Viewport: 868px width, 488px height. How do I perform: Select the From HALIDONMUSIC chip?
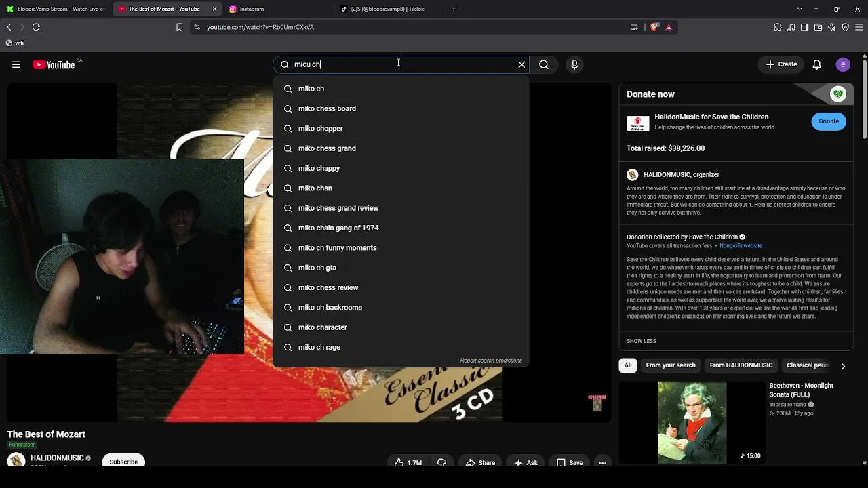(741, 365)
